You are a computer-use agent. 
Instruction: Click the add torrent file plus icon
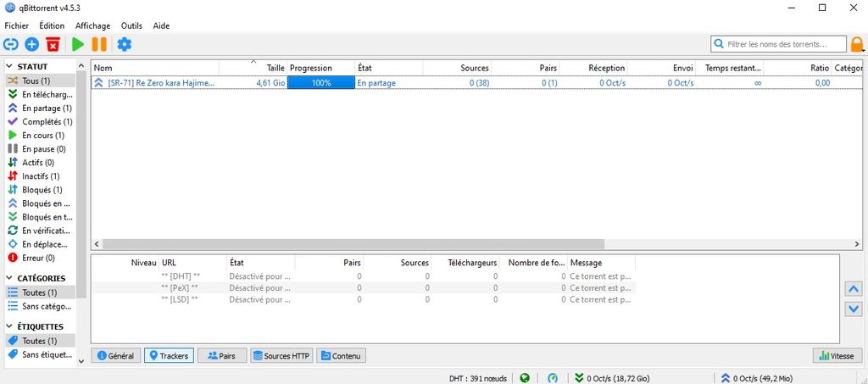(x=32, y=44)
